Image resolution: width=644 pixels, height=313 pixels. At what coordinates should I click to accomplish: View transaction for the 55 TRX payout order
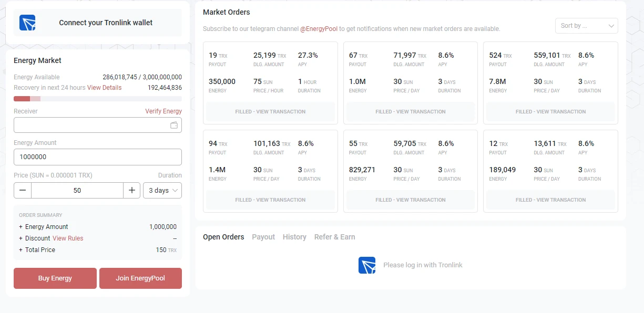click(x=411, y=200)
